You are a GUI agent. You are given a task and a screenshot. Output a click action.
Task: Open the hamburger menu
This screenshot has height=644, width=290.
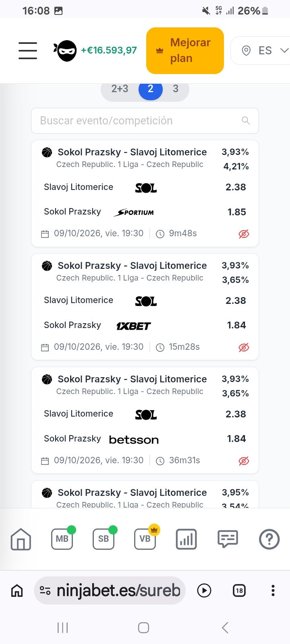[28, 50]
